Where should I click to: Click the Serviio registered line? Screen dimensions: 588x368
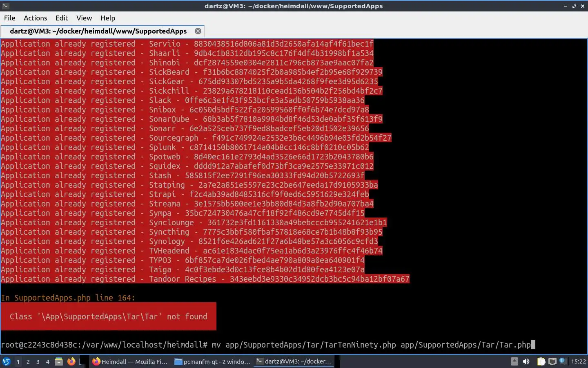click(187, 44)
